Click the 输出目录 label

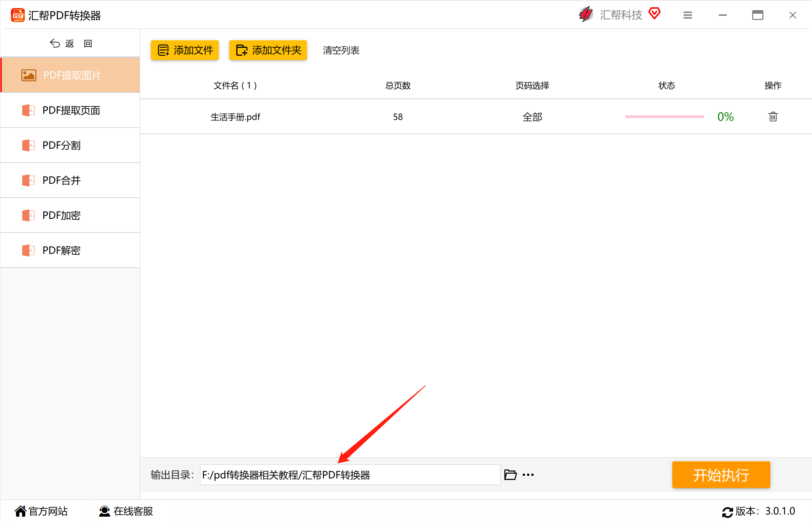click(x=172, y=475)
